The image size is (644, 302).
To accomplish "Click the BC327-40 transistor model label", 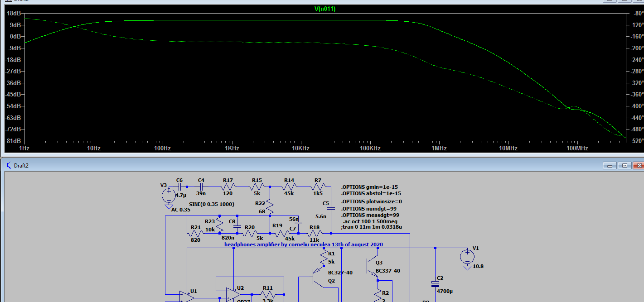I will point(340,273).
